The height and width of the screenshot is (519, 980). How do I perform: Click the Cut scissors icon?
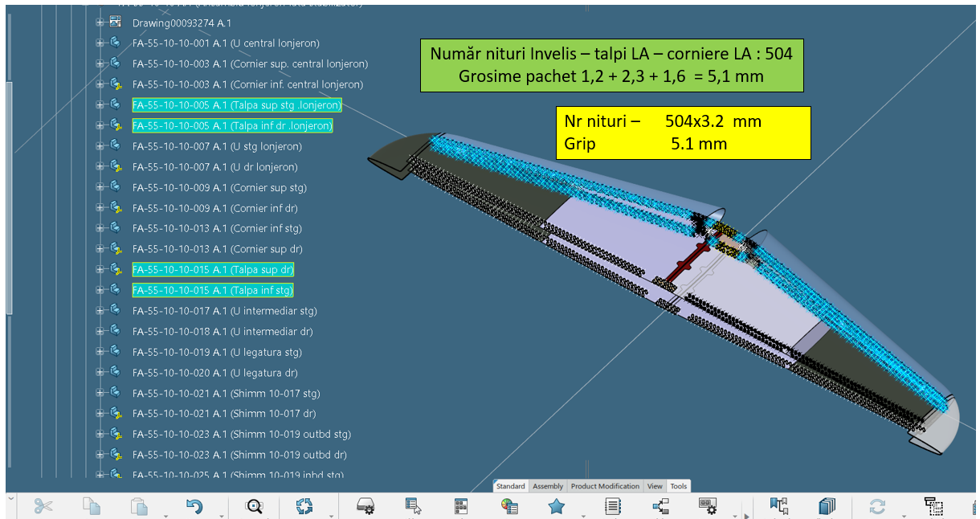pyautogui.click(x=43, y=506)
